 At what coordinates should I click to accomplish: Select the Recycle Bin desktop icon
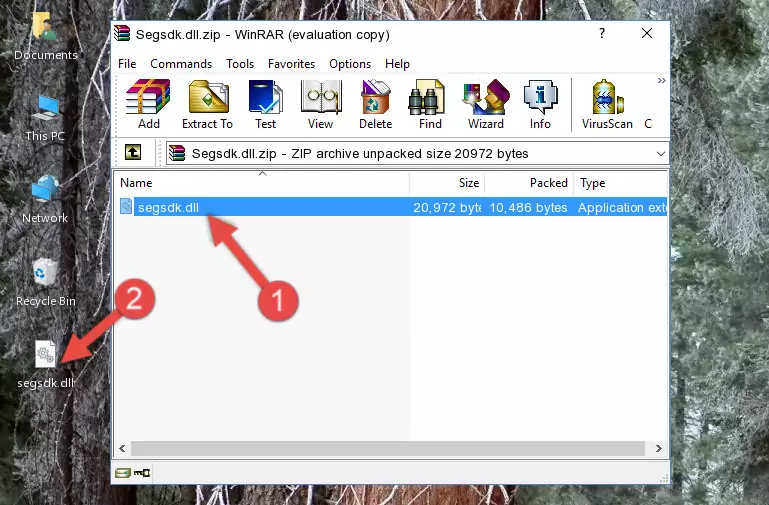(x=46, y=282)
